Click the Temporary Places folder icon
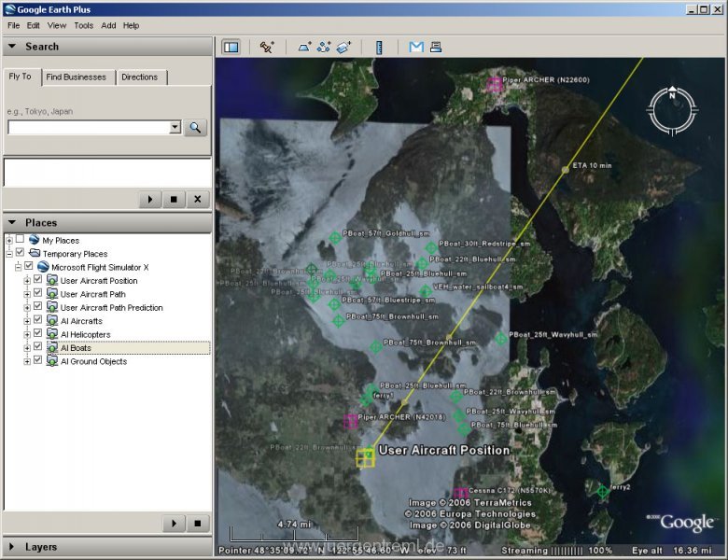The width and height of the screenshot is (728, 560). coord(35,253)
